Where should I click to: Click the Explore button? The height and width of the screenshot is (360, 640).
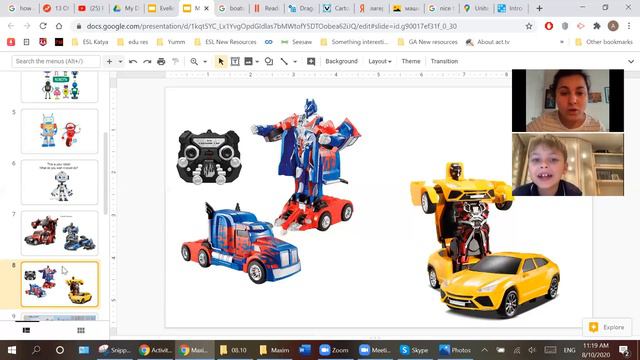tap(607, 327)
